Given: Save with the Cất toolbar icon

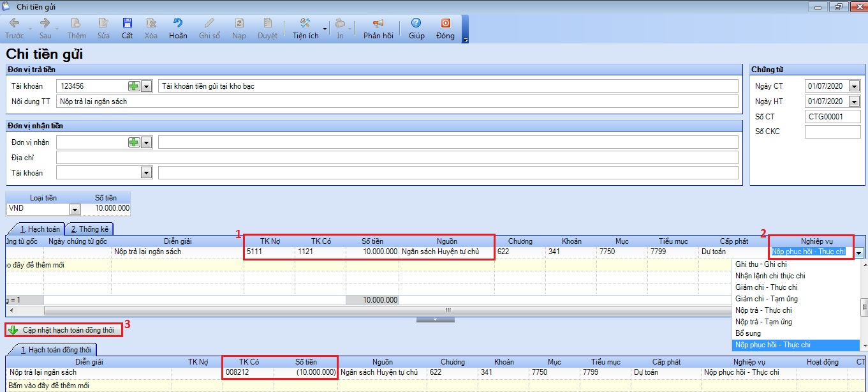Looking at the screenshot, I should (x=127, y=24).
